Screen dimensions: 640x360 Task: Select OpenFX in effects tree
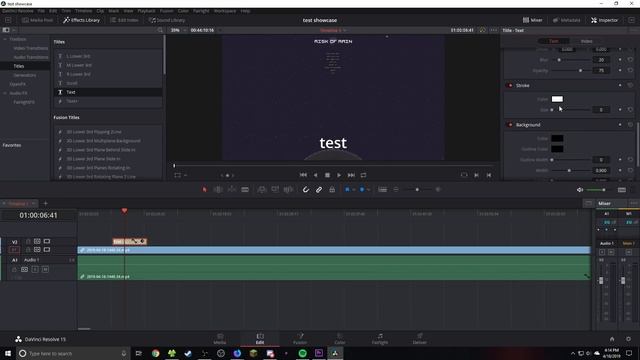(18, 84)
